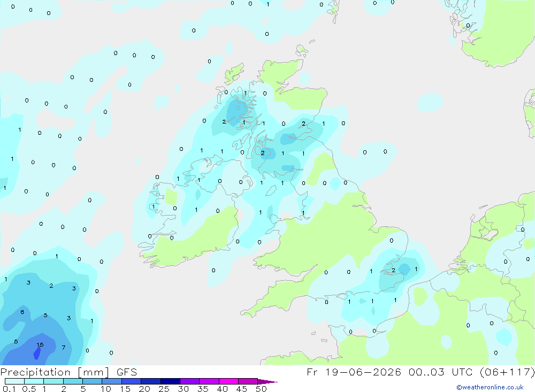This screenshot has height=392, width=535.
Task: Open the weatheronline.co.uk copyright link
Action: tap(490, 387)
